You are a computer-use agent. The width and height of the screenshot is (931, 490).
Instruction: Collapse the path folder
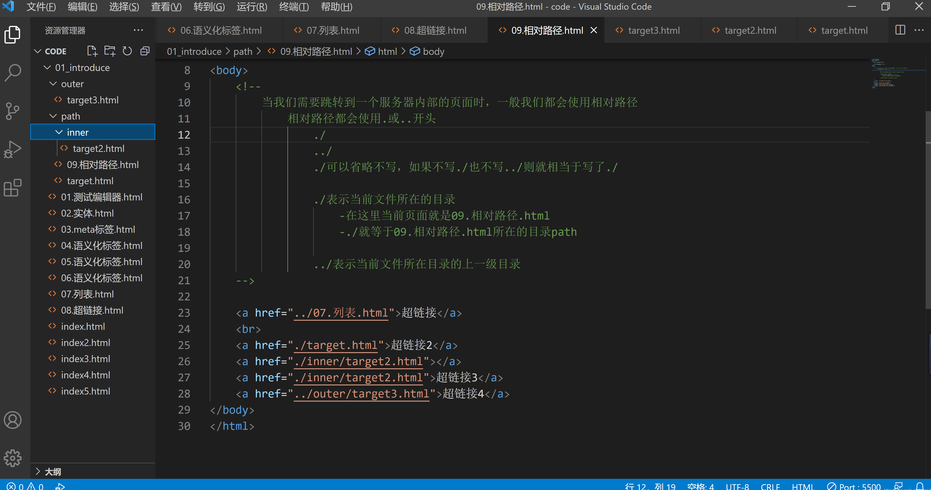(53, 116)
